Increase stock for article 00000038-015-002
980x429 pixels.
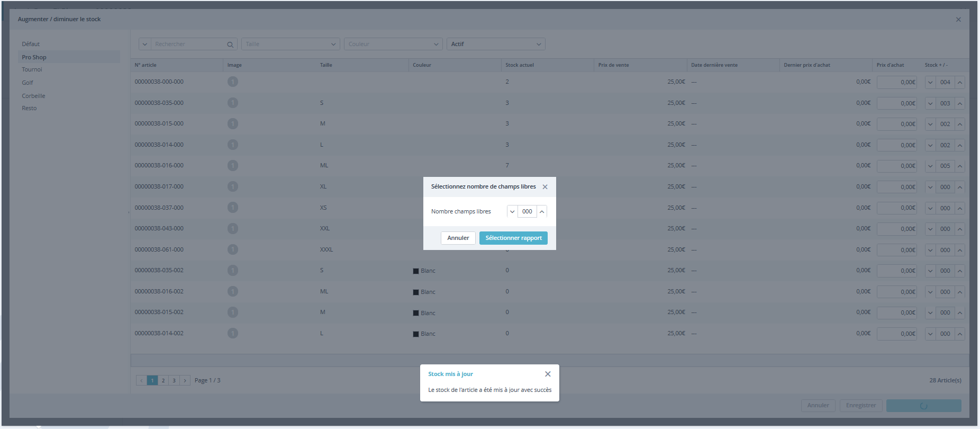pyautogui.click(x=960, y=312)
